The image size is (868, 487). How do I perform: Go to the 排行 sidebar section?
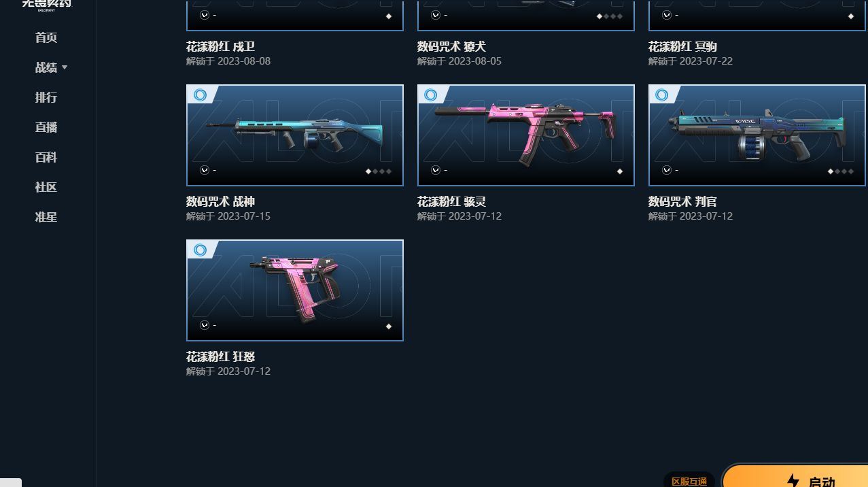point(46,97)
